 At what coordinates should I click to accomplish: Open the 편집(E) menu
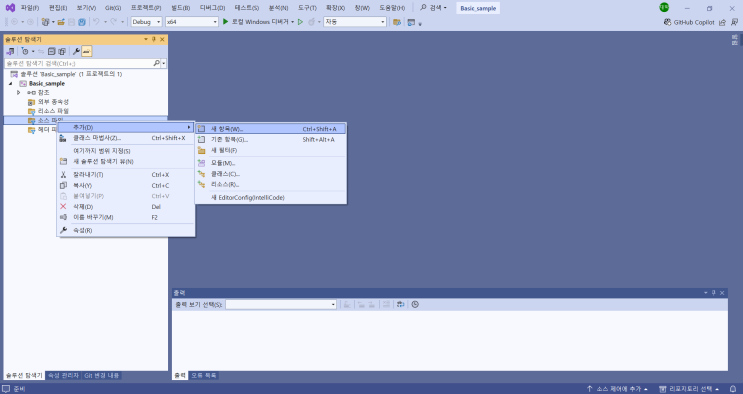(x=58, y=8)
